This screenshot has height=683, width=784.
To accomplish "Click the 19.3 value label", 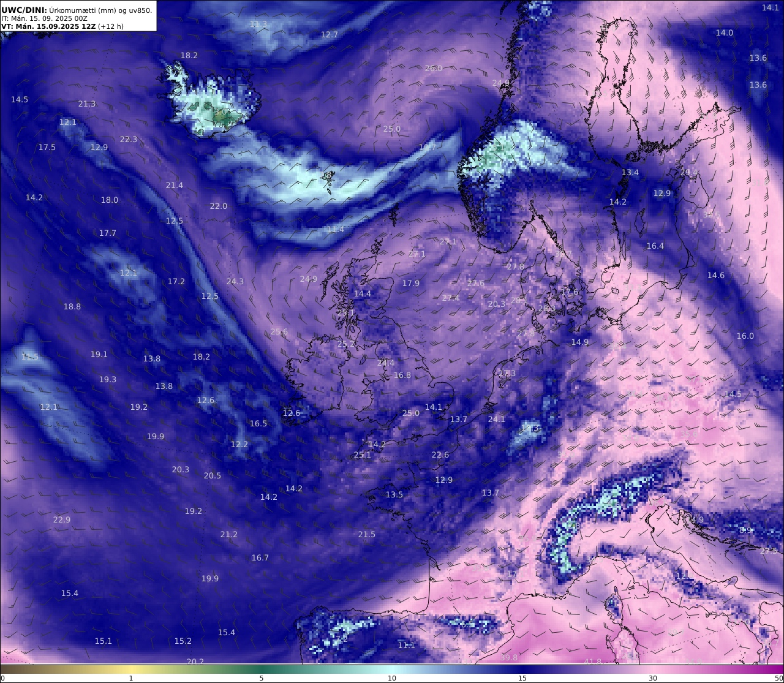I will tap(108, 380).
